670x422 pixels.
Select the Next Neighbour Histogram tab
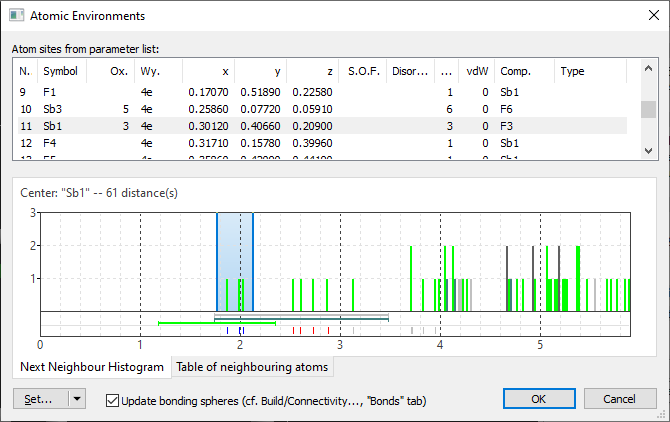91,367
